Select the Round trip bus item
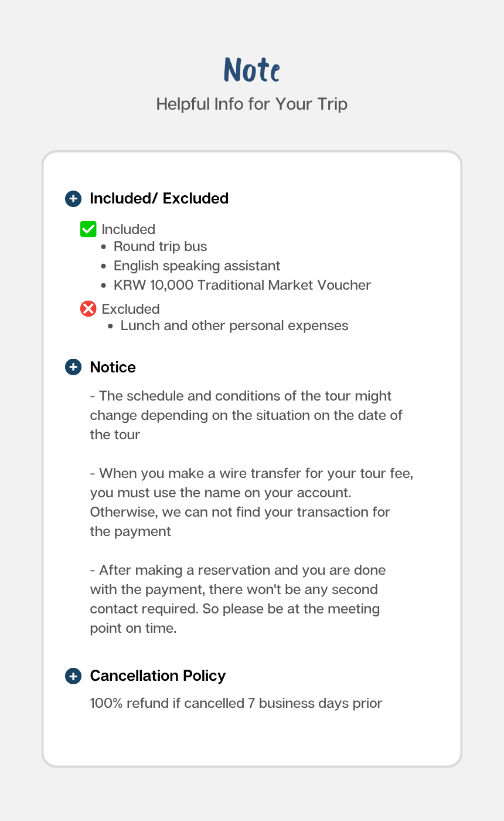 point(160,246)
